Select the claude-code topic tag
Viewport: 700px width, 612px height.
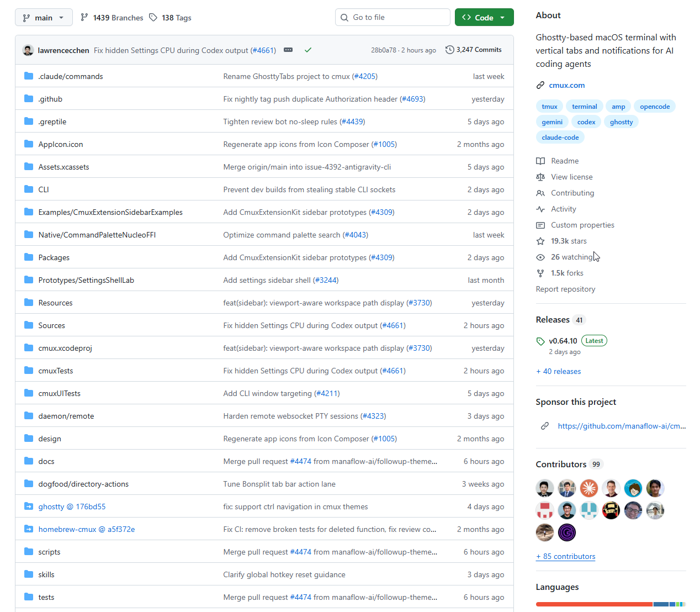560,138
